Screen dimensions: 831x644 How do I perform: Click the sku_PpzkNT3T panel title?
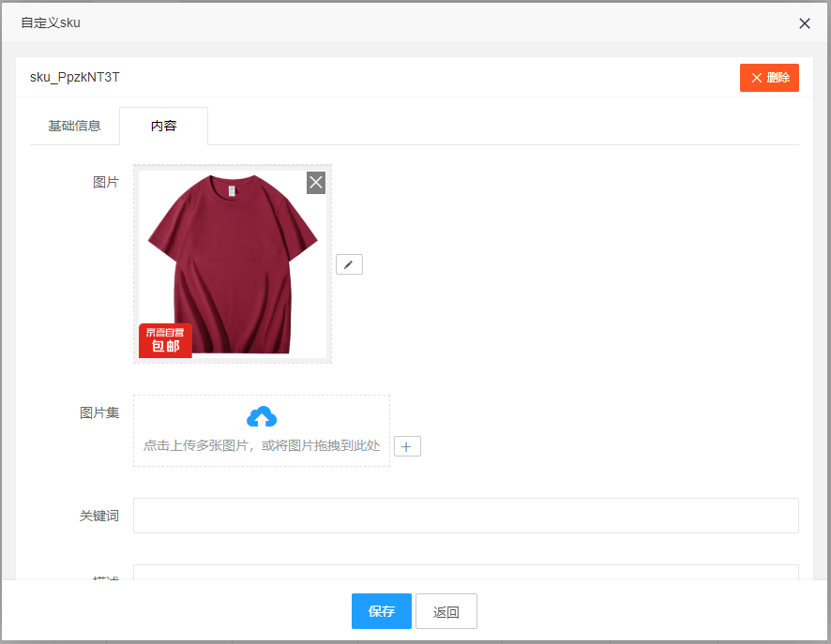point(75,77)
